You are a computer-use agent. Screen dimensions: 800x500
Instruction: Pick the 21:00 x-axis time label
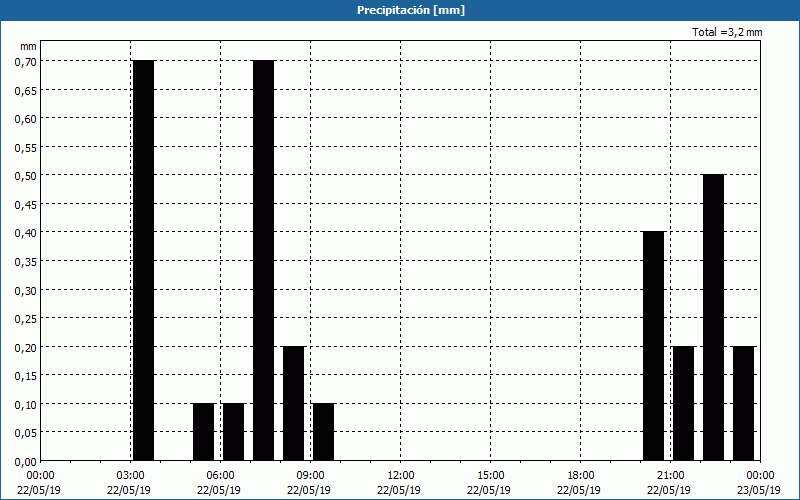click(670, 476)
